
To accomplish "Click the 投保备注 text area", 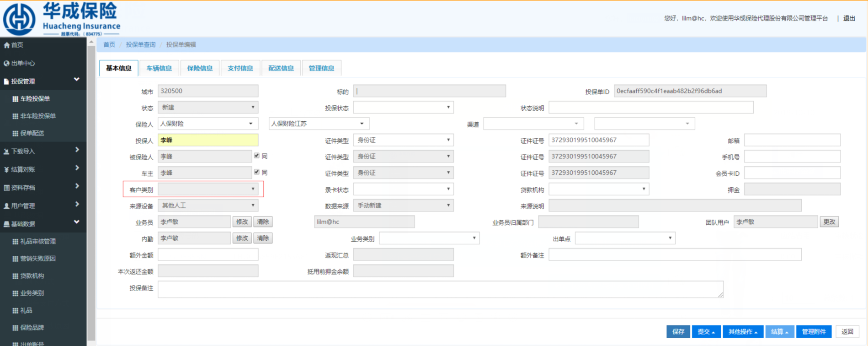I will point(440,289).
